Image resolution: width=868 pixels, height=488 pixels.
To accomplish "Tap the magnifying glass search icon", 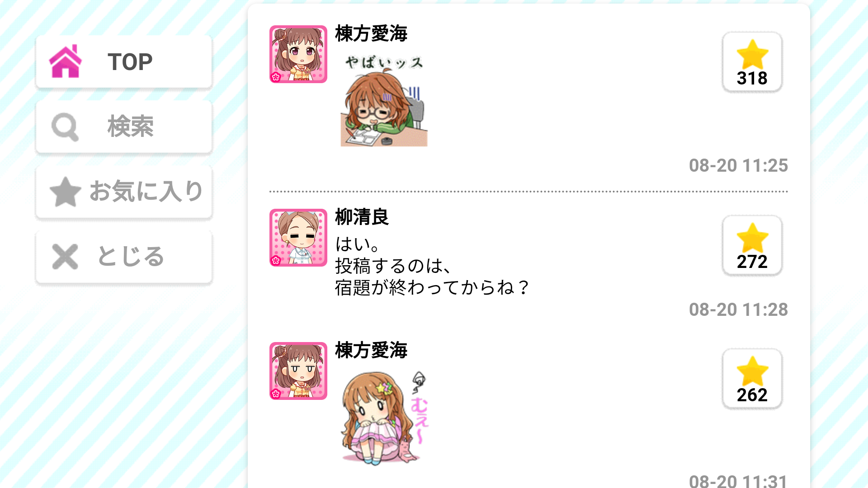I will coord(65,127).
